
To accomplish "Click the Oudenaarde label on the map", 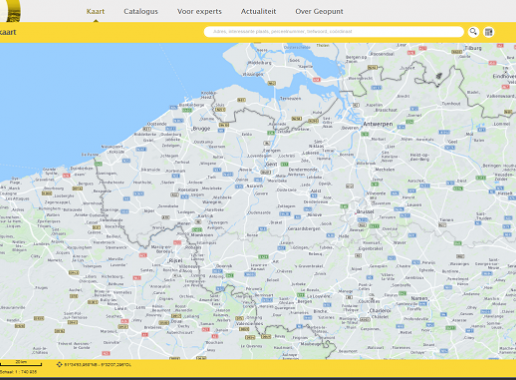I will (259, 212).
